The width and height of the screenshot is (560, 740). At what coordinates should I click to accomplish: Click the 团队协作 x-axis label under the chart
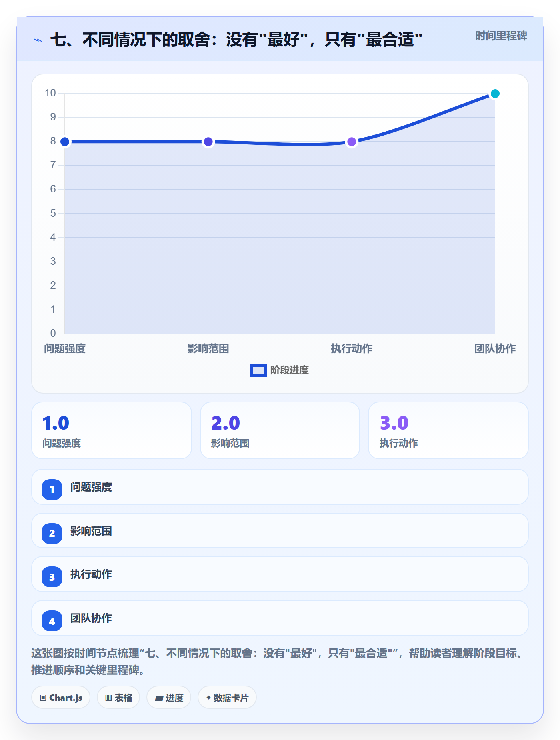pyautogui.click(x=495, y=349)
